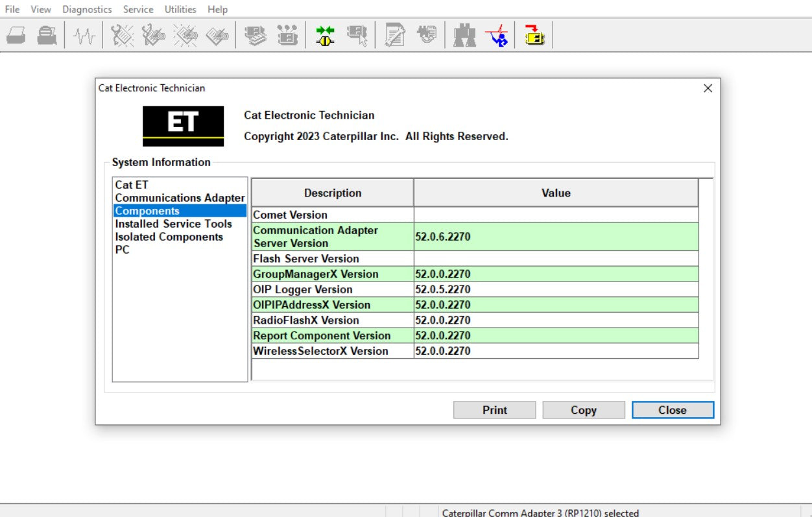Open the Diagnostic Tests notepad icon
Screen dimensions: 812x517
[x=395, y=35]
